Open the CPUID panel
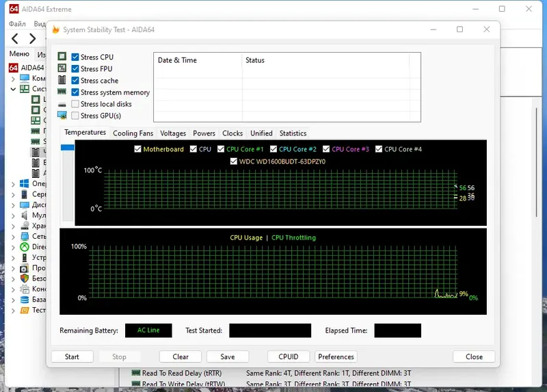The width and height of the screenshot is (547, 392). click(289, 356)
